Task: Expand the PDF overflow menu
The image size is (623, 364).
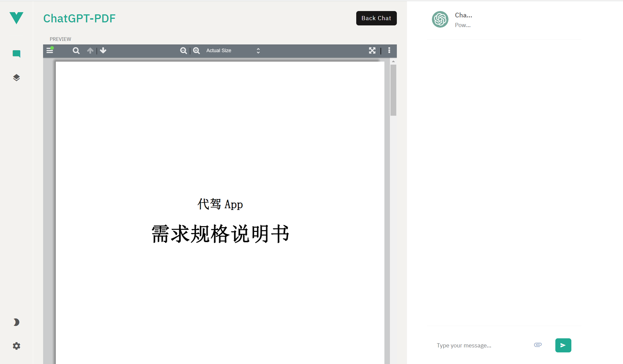Action: [x=389, y=50]
